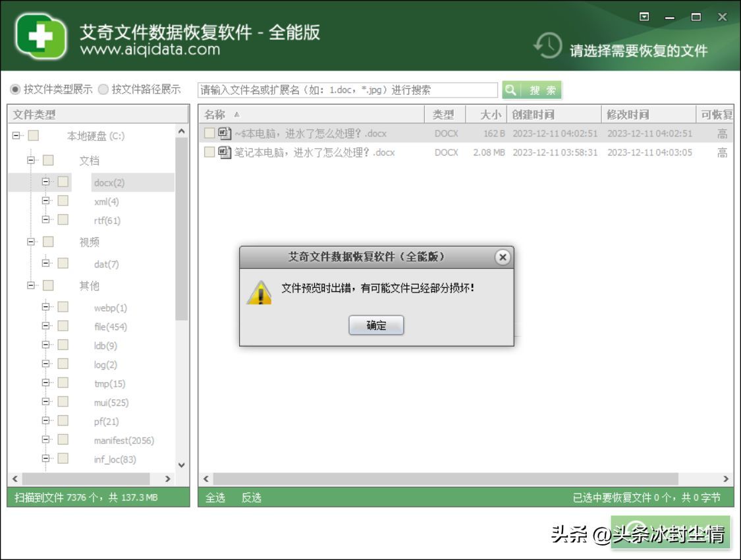Toggle the file(454) node expander
This screenshot has height=560, width=741.
46,325
